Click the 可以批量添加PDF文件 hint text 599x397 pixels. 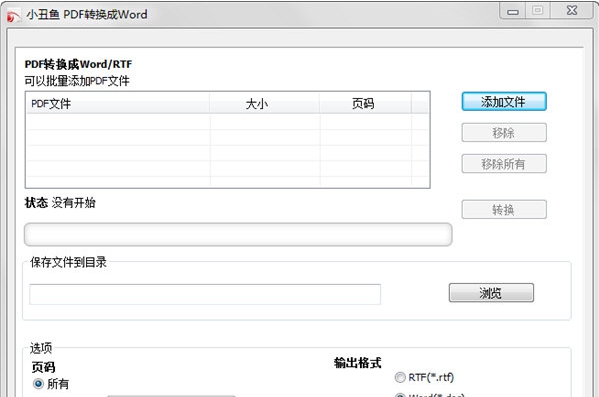click(77, 81)
